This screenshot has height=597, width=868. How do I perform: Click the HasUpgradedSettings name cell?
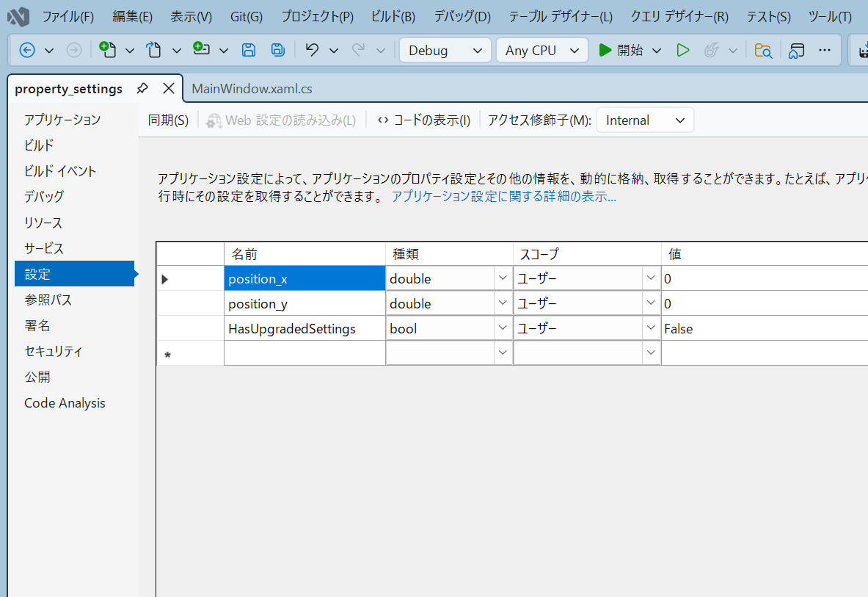(x=304, y=328)
